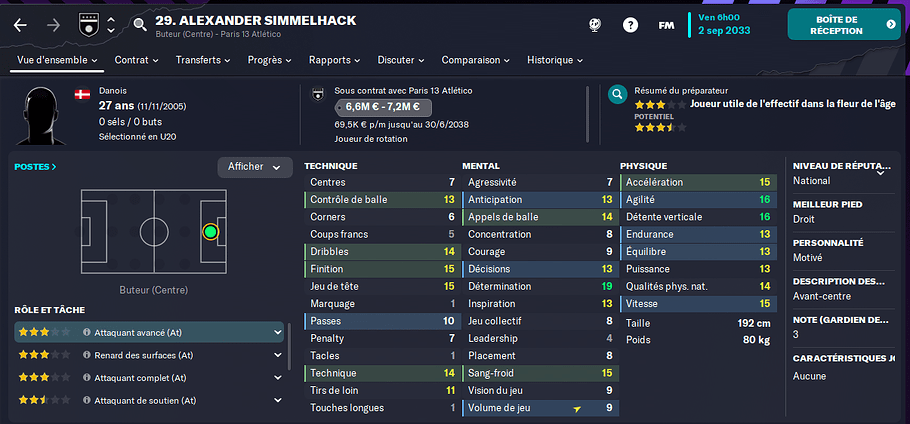
Task: Open the Afficher dropdown
Action: pos(255,167)
